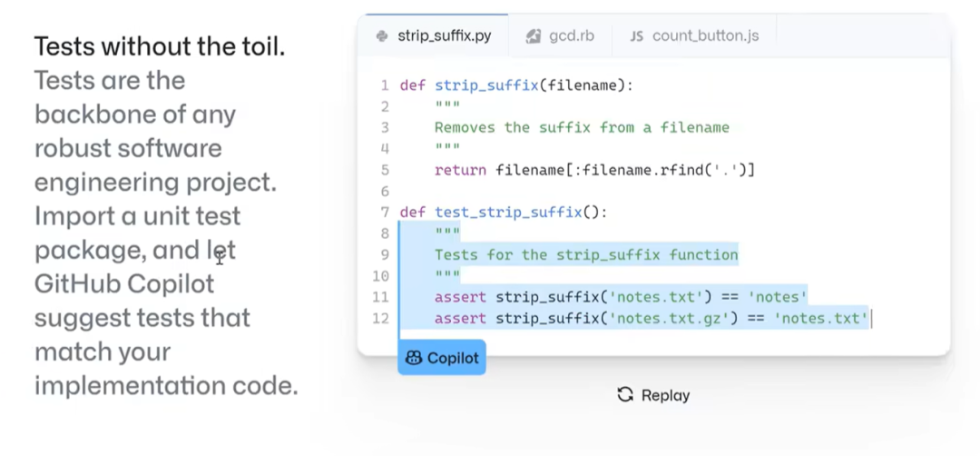Click the "Removes the suffix from a filename" docstring
980x456 pixels.
click(582, 127)
